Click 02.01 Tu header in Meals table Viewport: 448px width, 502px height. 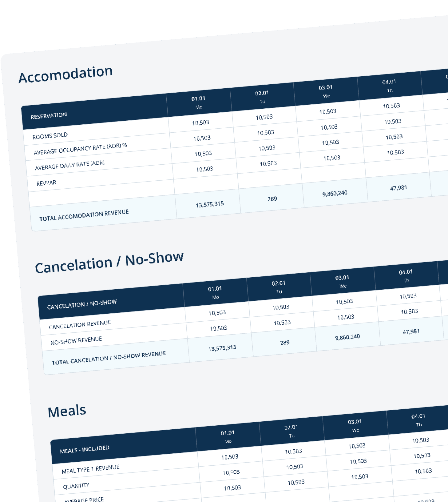(x=291, y=431)
